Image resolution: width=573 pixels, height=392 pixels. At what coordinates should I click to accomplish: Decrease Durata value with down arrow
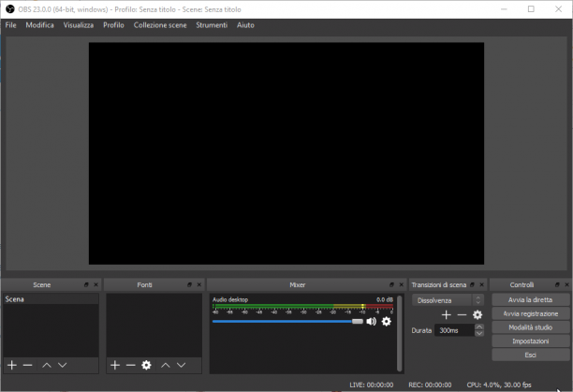tap(479, 333)
